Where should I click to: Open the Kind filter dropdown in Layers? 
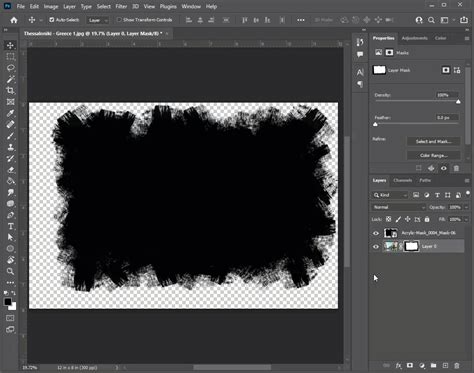390,195
